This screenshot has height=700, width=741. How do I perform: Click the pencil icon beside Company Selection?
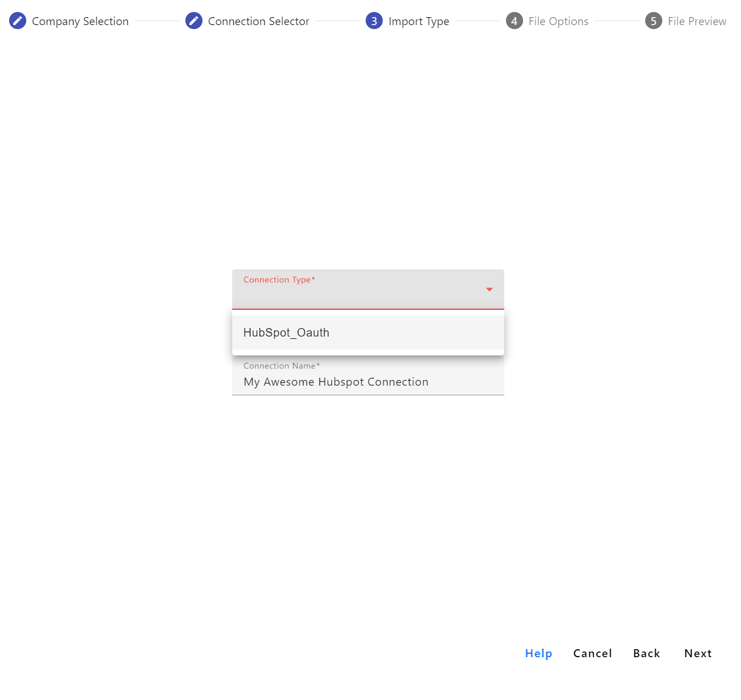point(18,21)
